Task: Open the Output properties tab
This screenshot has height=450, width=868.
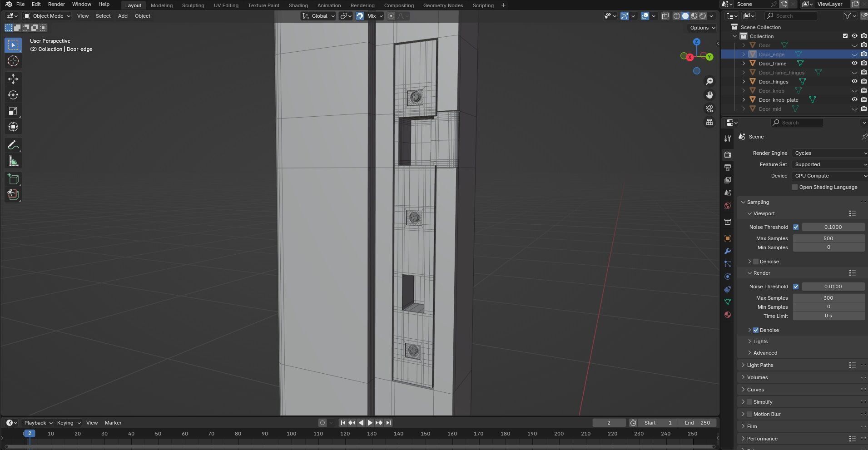Action: pos(728,168)
